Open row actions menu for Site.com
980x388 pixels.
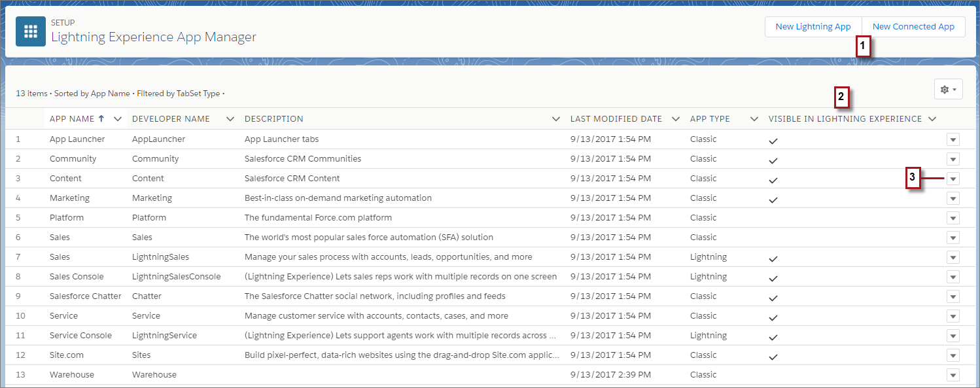[953, 355]
